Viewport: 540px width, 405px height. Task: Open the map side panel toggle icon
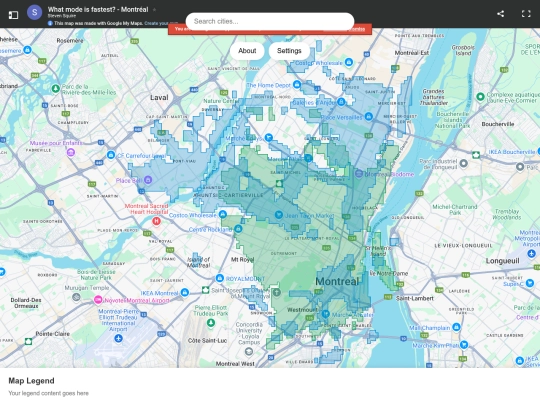(13, 15)
